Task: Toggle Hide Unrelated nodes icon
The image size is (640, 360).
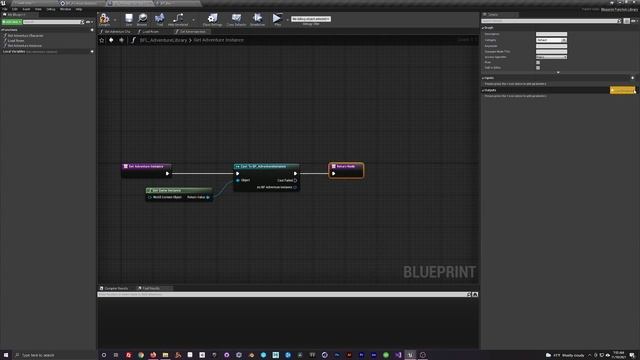Action: 178,19
